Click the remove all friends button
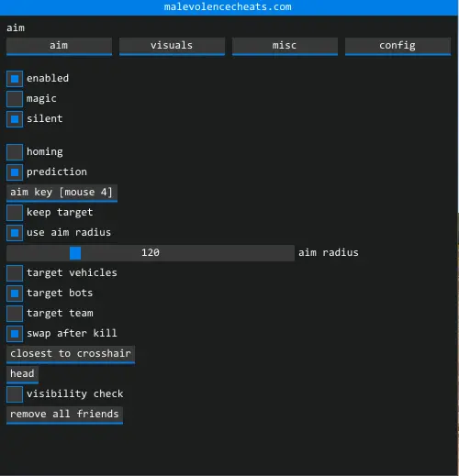Screen dimensions: 459x476 (x=64, y=415)
